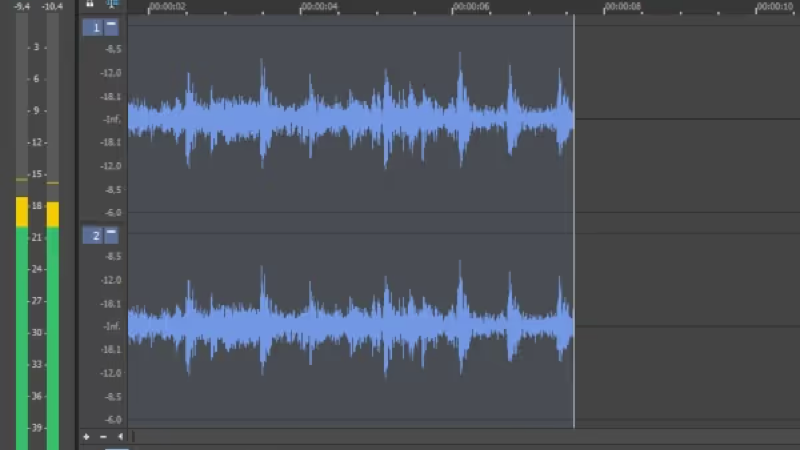This screenshot has width=800, height=450.
Task: Click the 00:00:08 time ruler mark
Action: pyautogui.click(x=622, y=7)
